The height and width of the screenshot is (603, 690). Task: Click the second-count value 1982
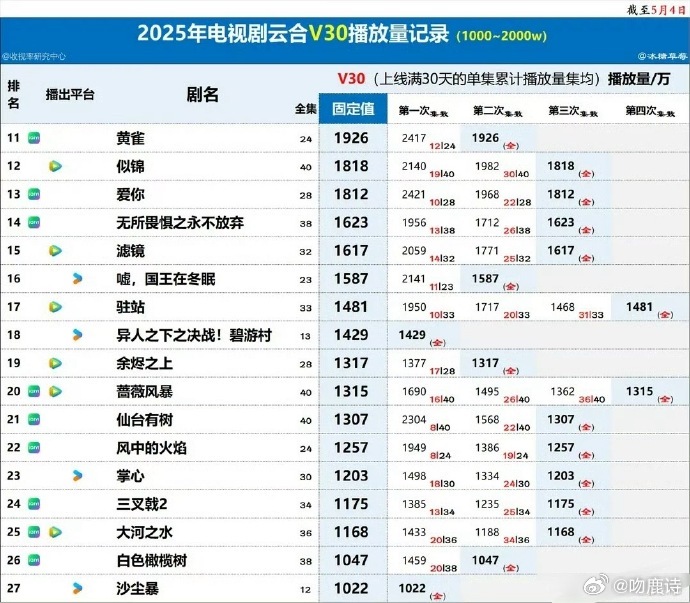click(487, 166)
